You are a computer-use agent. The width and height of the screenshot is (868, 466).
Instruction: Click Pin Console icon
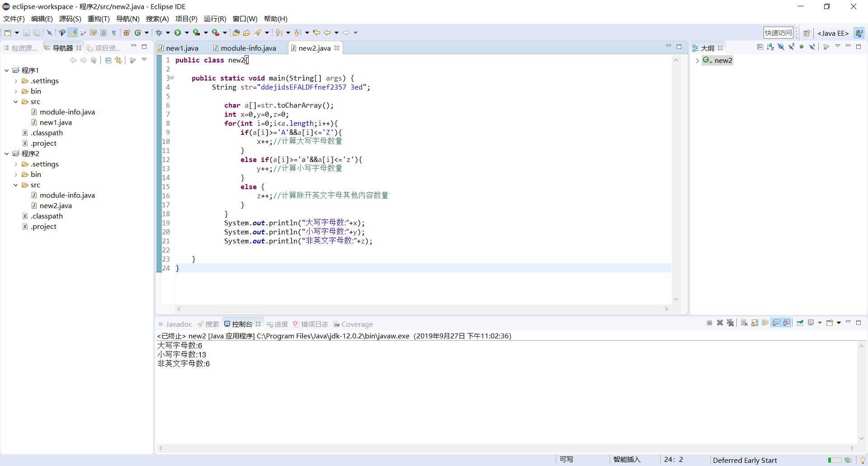[x=800, y=323]
